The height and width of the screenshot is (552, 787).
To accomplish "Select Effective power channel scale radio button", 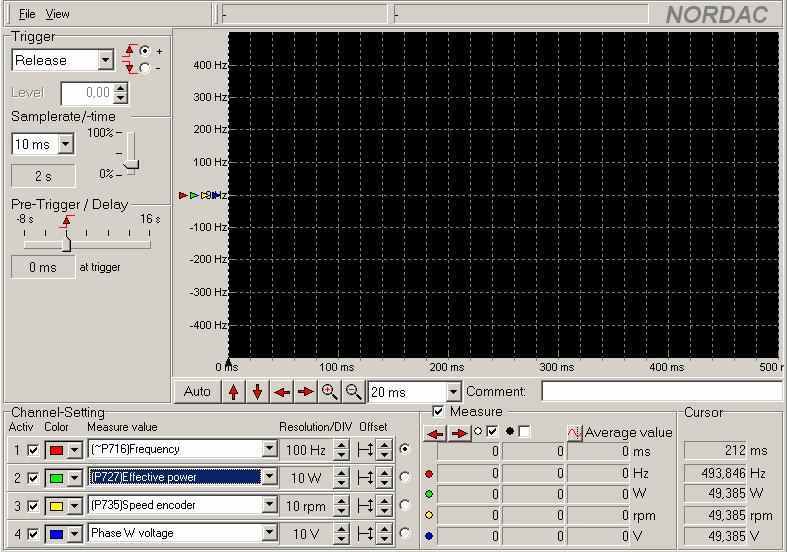I will coord(405,477).
